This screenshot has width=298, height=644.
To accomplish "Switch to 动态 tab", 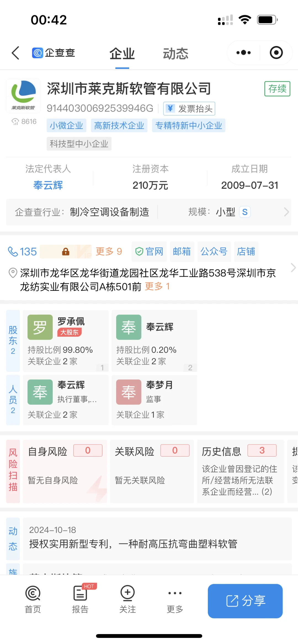I will click(175, 53).
